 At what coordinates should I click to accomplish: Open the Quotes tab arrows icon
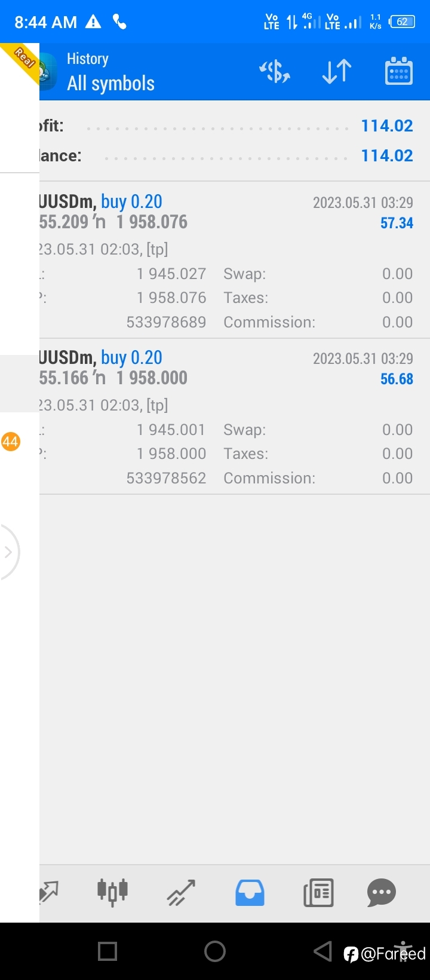49,893
